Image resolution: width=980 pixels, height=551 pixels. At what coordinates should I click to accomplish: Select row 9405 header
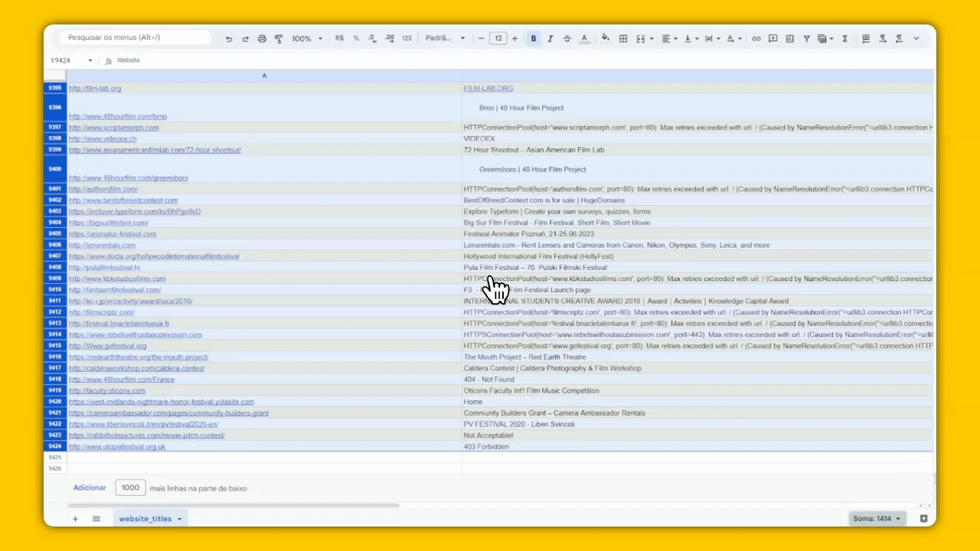pos(55,234)
